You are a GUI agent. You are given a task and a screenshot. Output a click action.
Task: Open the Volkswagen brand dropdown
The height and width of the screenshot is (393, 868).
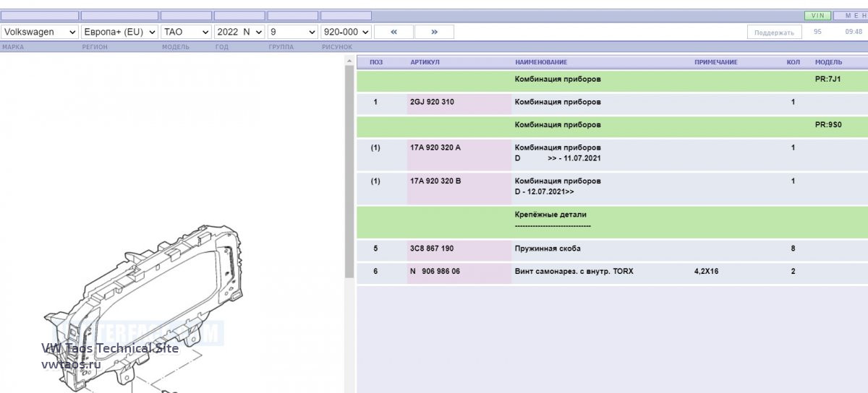coord(40,32)
